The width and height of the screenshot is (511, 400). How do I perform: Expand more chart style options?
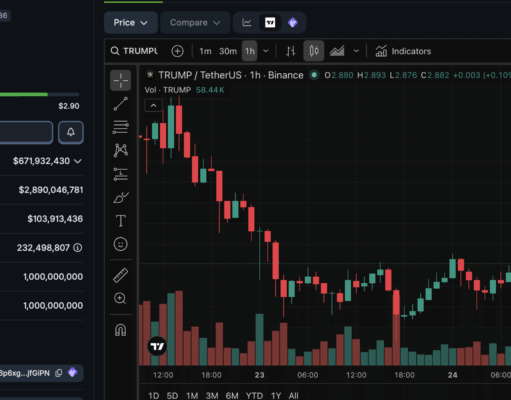(356, 51)
